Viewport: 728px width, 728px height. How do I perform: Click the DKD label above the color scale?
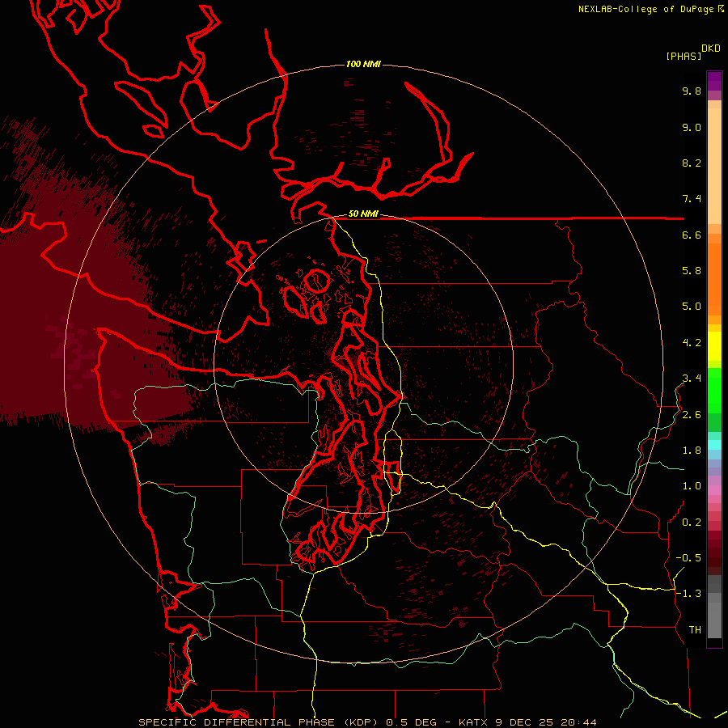point(711,49)
